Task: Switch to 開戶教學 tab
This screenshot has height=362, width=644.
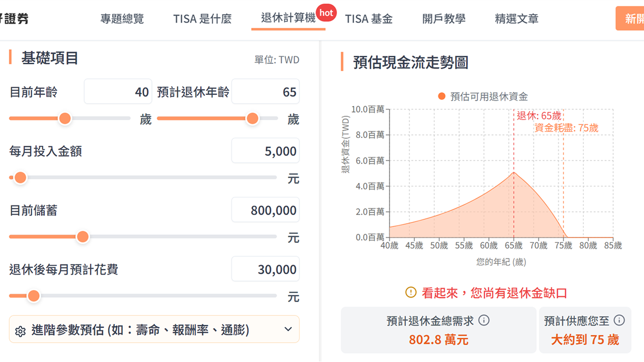Action: pos(444,19)
